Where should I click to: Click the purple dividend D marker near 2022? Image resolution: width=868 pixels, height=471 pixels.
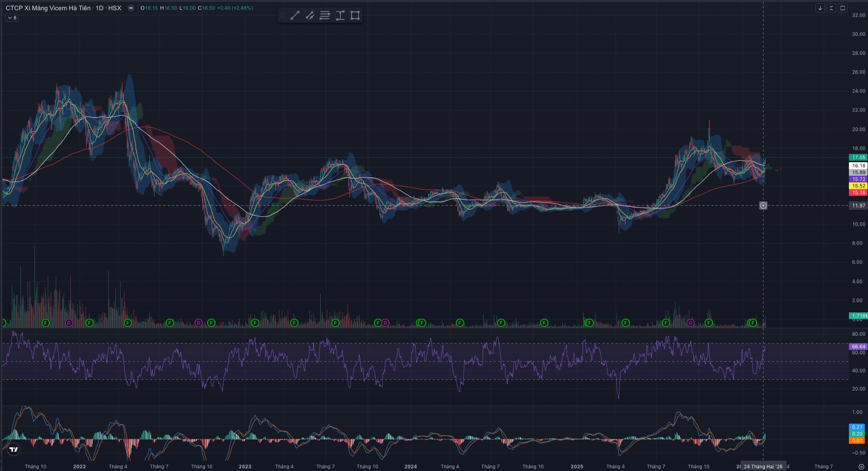69,323
